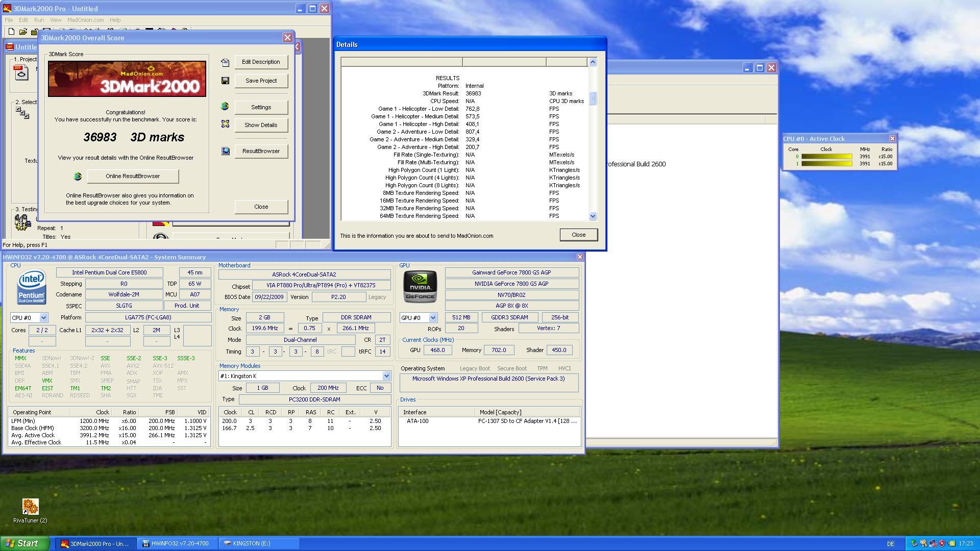Open the Edit menu
This screenshot has height=551, width=980.
[x=23, y=20]
